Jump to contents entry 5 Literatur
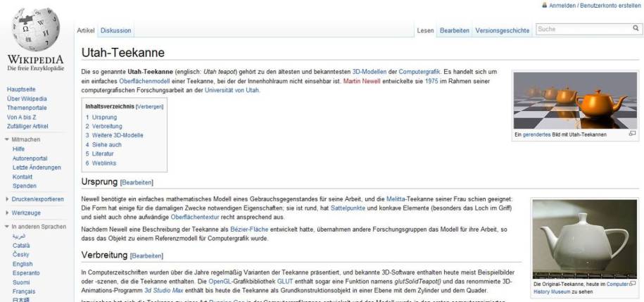 click(99, 153)
